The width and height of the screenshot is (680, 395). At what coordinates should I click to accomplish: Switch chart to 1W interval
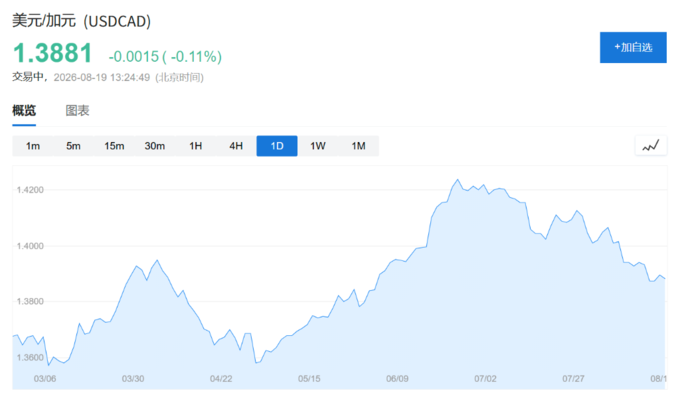coord(317,146)
